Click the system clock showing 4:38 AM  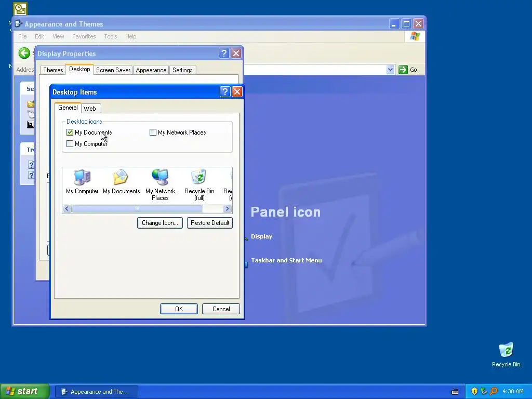point(513,392)
